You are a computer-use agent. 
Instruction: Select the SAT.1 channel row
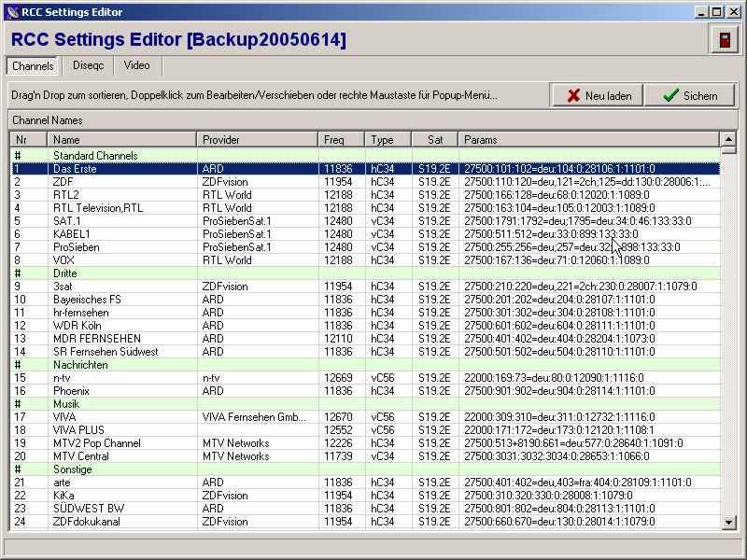365,221
